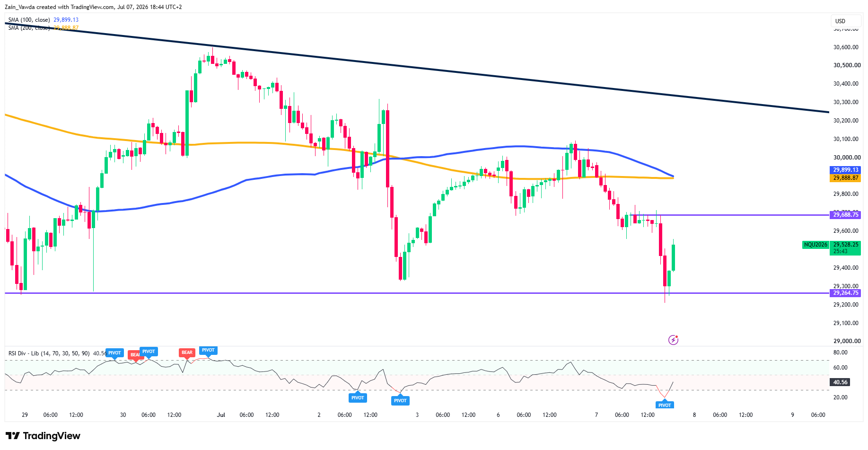
Task: Click the 60.00 RSI scale value
Action: tap(840, 368)
